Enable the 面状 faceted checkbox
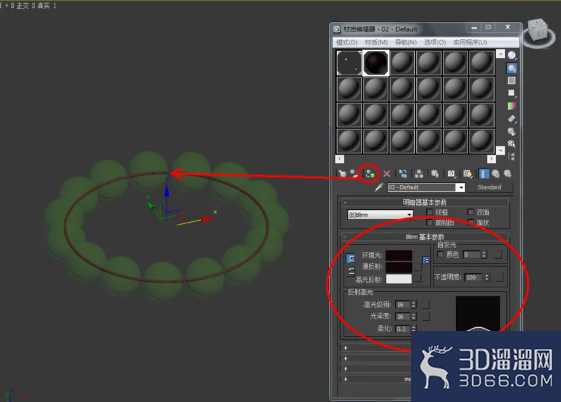Viewport: 561px width, 402px height. click(x=470, y=222)
